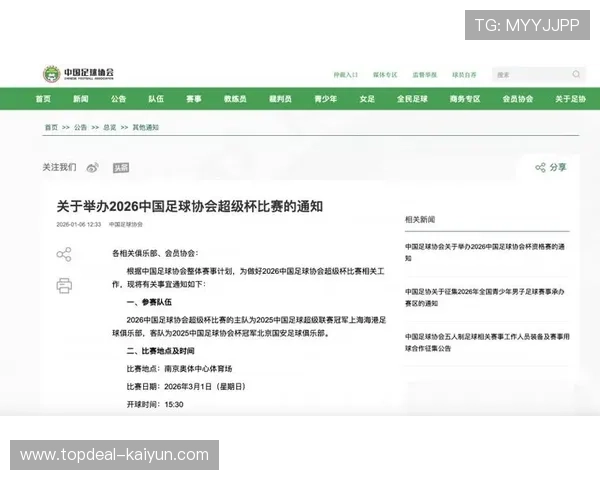Click the share icon left of article
600x480 pixels.
[64, 254]
